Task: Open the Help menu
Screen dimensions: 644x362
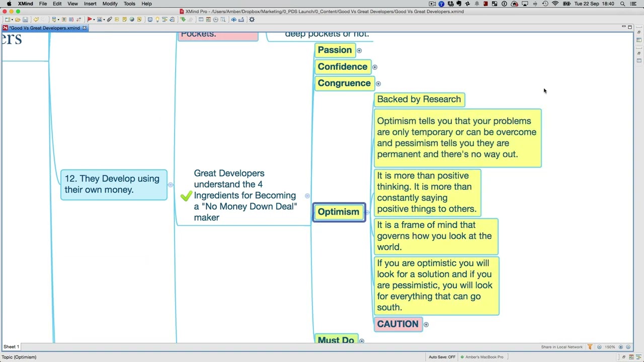Action: (x=146, y=4)
